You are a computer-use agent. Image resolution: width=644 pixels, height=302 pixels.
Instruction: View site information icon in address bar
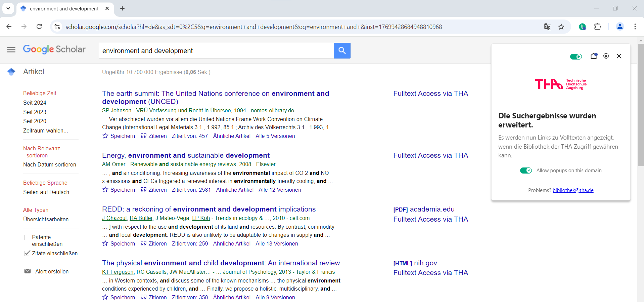(x=57, y=27)
